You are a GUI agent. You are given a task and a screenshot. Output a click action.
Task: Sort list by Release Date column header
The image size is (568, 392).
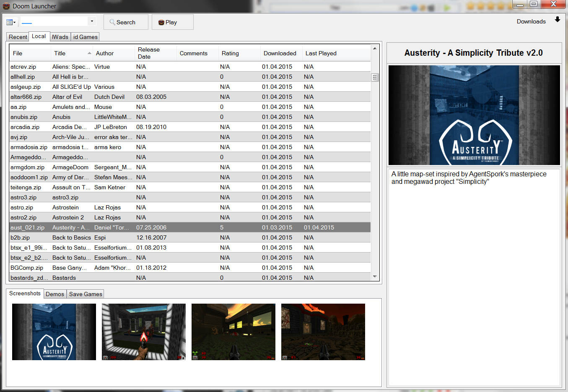click(149, 53)
